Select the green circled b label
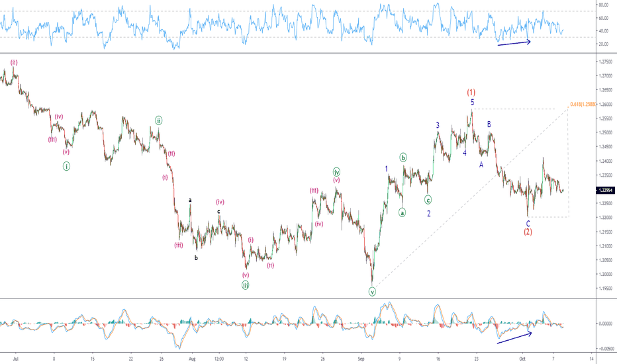The width and height of the screenshot is (617, 364). pyautogui.click(x=403, y=158)
